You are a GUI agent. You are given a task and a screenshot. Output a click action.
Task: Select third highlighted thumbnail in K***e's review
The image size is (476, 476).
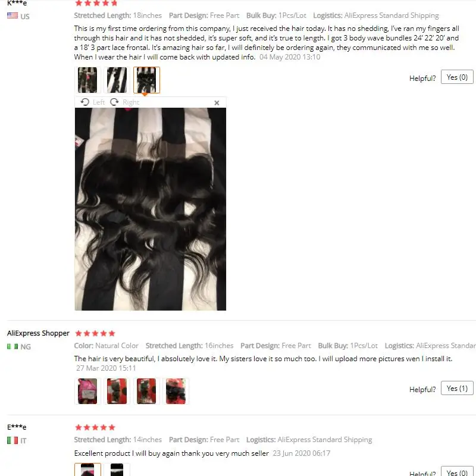[x=146, y=80]
